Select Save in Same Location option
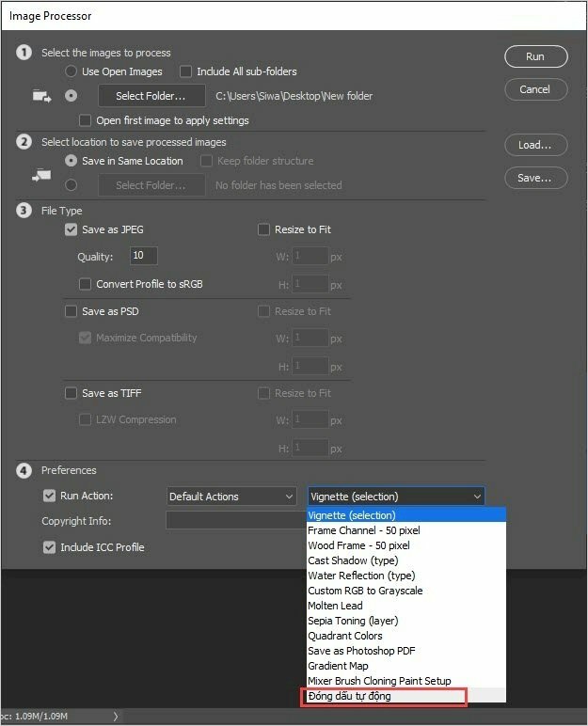Viewport: 588px width, 726px height. coord(72,161)
